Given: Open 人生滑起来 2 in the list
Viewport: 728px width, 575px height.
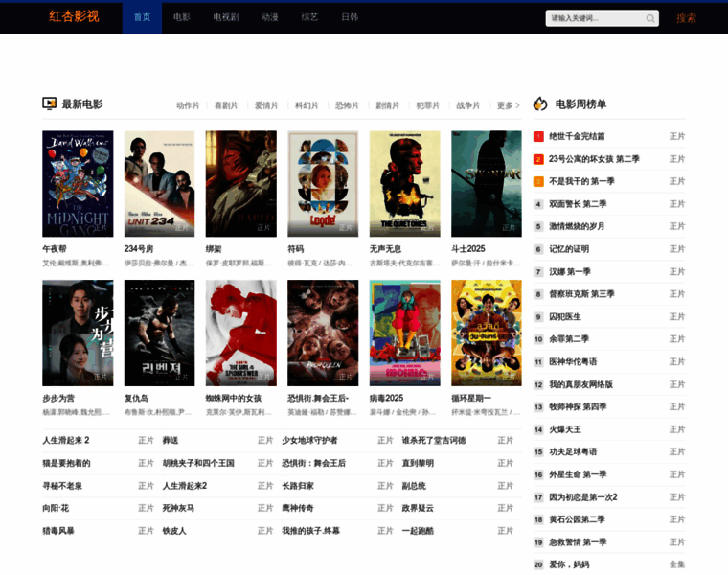Looking at the screenshot, I should 66,440.
